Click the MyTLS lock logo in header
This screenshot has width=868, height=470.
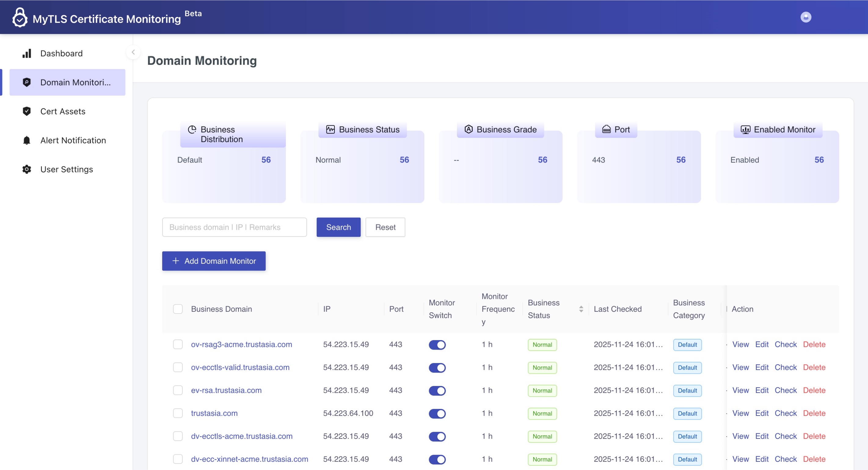[x=20, y=17]
